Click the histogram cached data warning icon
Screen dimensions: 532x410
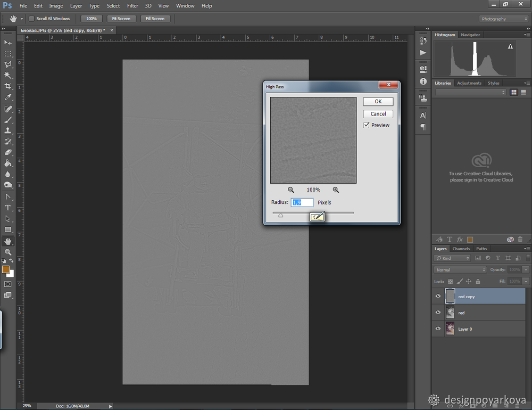coord(510,46)
